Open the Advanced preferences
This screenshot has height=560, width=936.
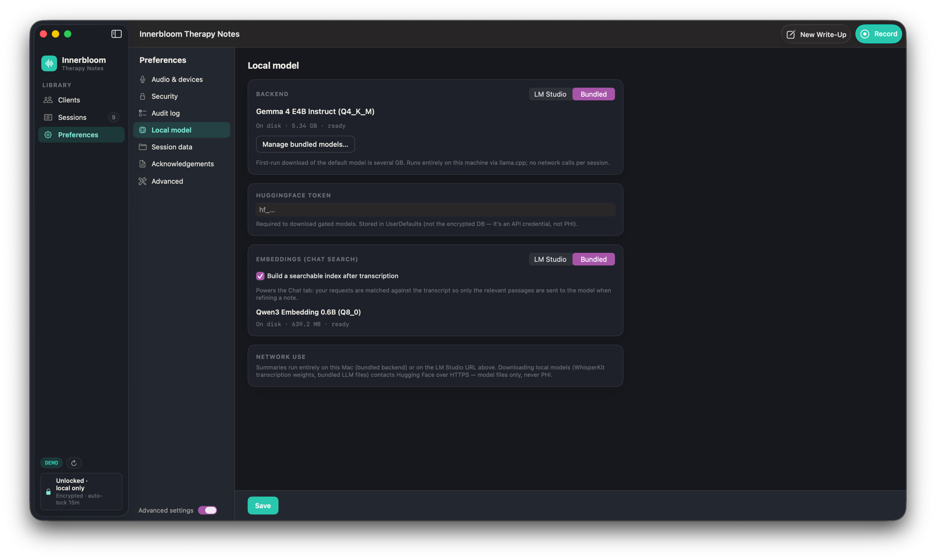pos(182,181)
